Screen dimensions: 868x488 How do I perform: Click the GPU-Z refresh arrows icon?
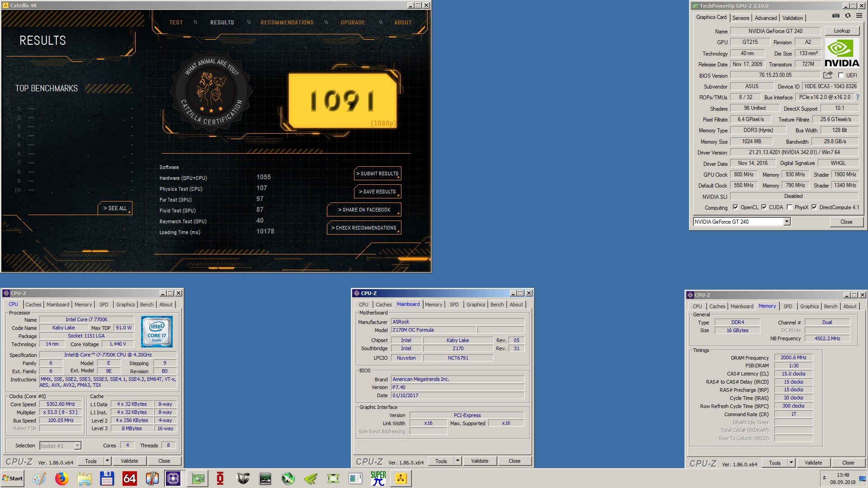click(x=848, y=16)
